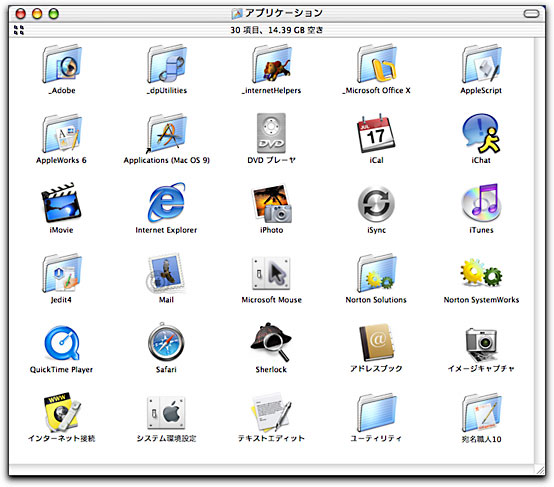
Task: Click the 'DVD プレーヤ' name label
Action: [x=271, y=160]
